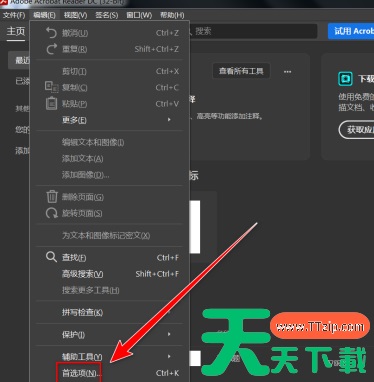Viewport: 374px width, 382px height.
Task: Select 删除页面(G) menu entry
Action: tap(109, 197)
